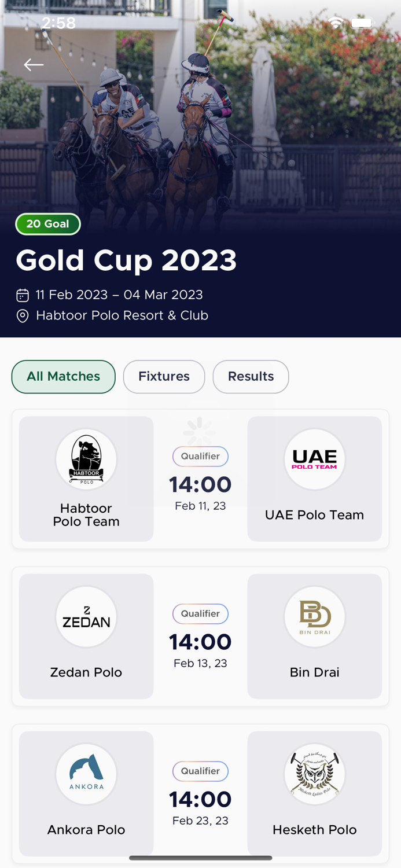
Task: Open the Habtoor versus UAE match card
Action: [x=200, y=479]
